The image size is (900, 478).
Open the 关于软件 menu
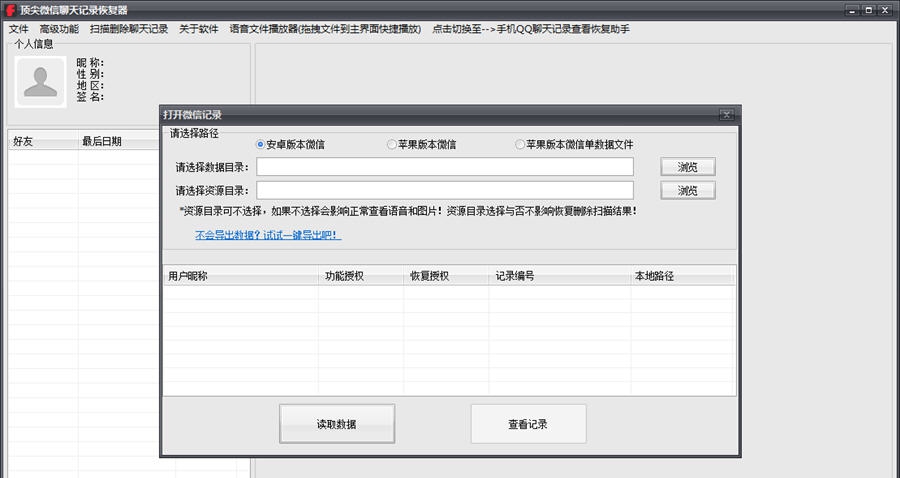[x=199, y=29]
